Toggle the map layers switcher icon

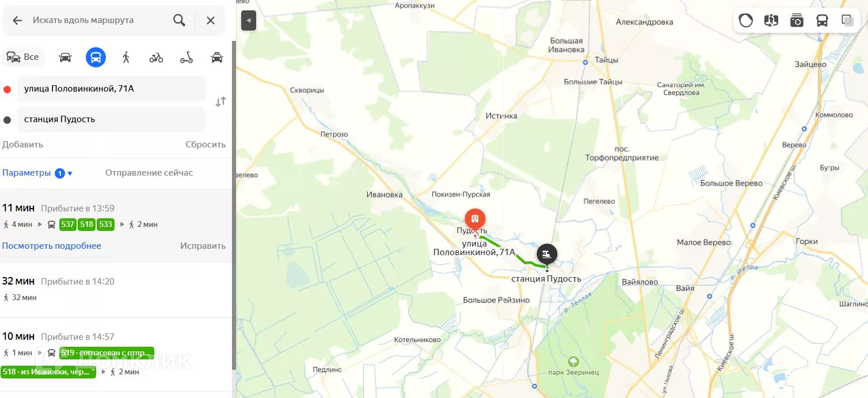tap(847, 21)
